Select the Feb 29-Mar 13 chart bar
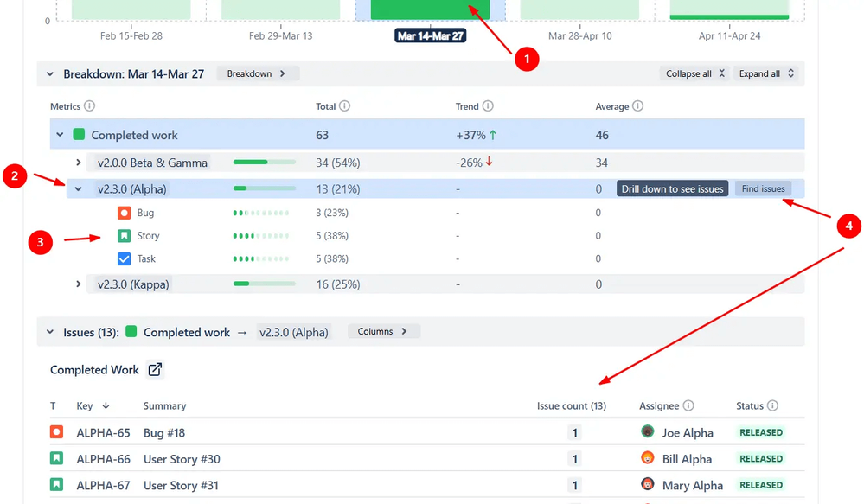The width and height of the screenshot is (864, 504). (x=280, y=10)
